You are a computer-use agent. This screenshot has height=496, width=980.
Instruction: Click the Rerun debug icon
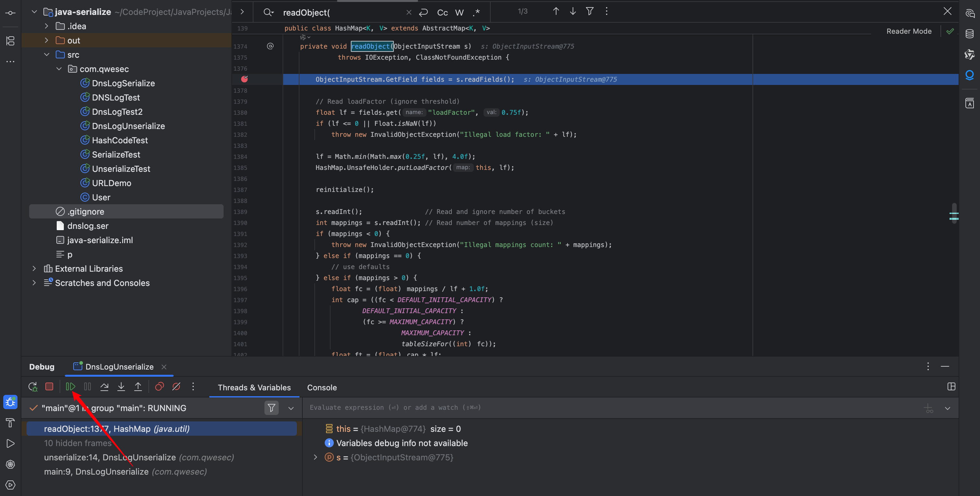click(33, 387)
